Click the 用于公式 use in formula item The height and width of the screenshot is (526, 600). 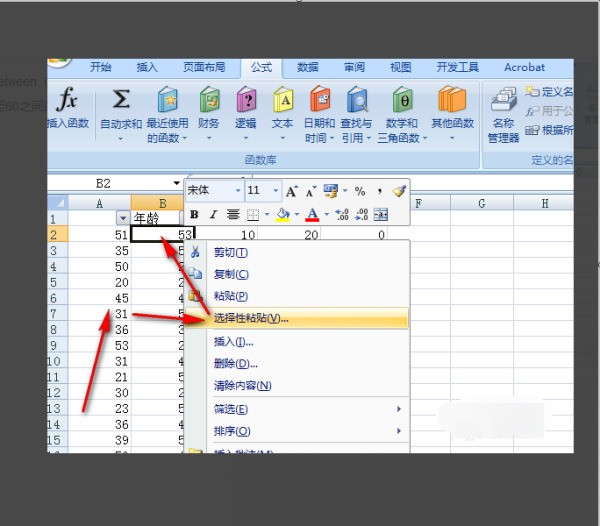point(549,111)
